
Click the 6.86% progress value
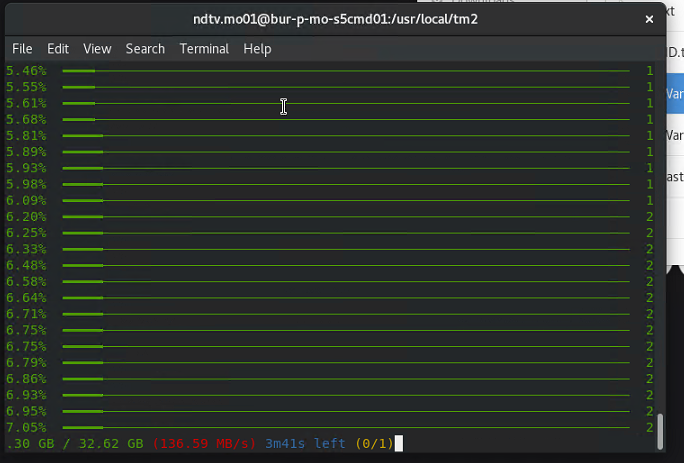click(26, 378)
